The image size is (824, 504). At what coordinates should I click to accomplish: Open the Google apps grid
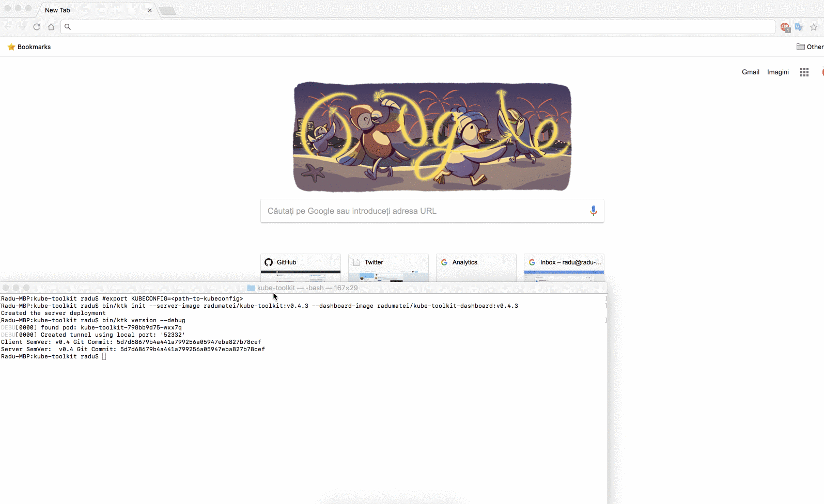(x=804, y=72)
